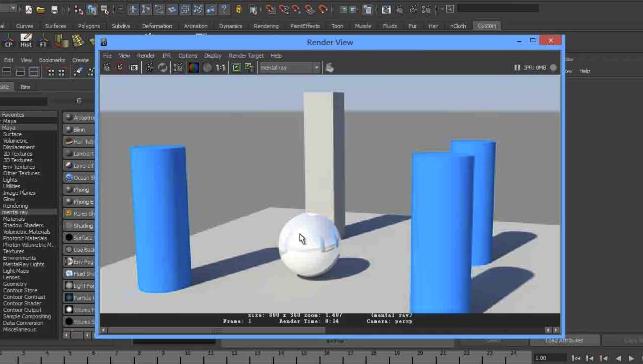Pause IPR tuning icon

pos(517,68)
